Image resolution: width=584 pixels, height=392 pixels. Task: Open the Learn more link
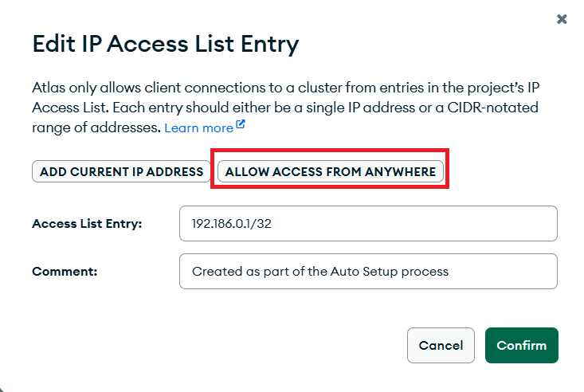[x=198, y=127]
